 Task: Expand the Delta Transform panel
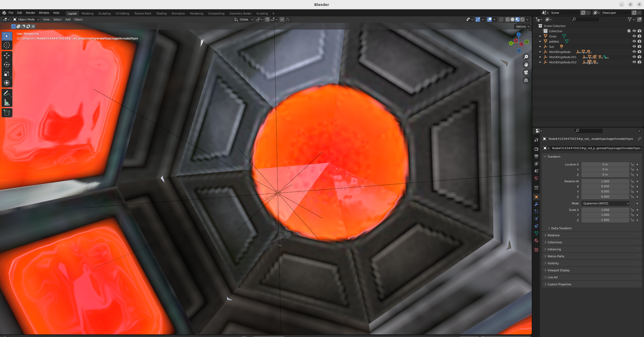click(561, 228)
